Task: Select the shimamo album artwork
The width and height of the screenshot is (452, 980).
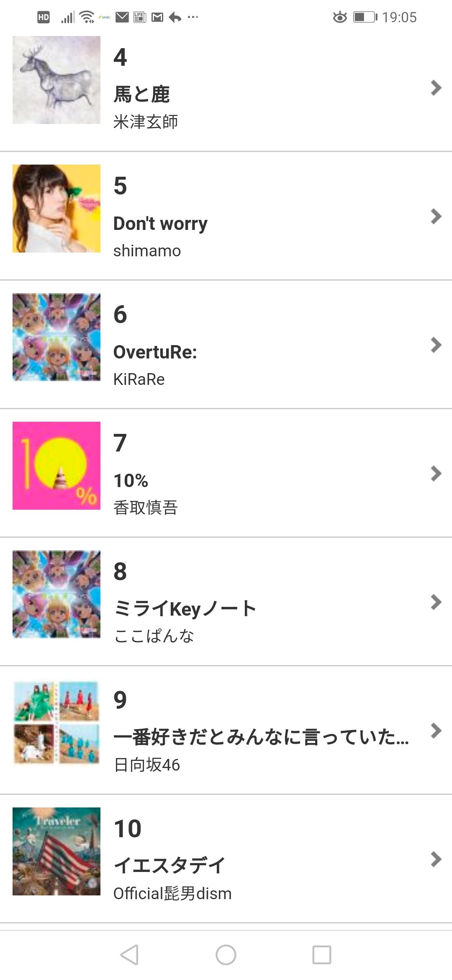Action: click(56, 209)
